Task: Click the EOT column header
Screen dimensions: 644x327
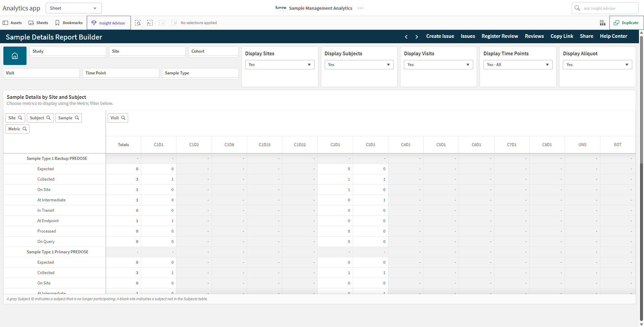Action: (618, 145)
